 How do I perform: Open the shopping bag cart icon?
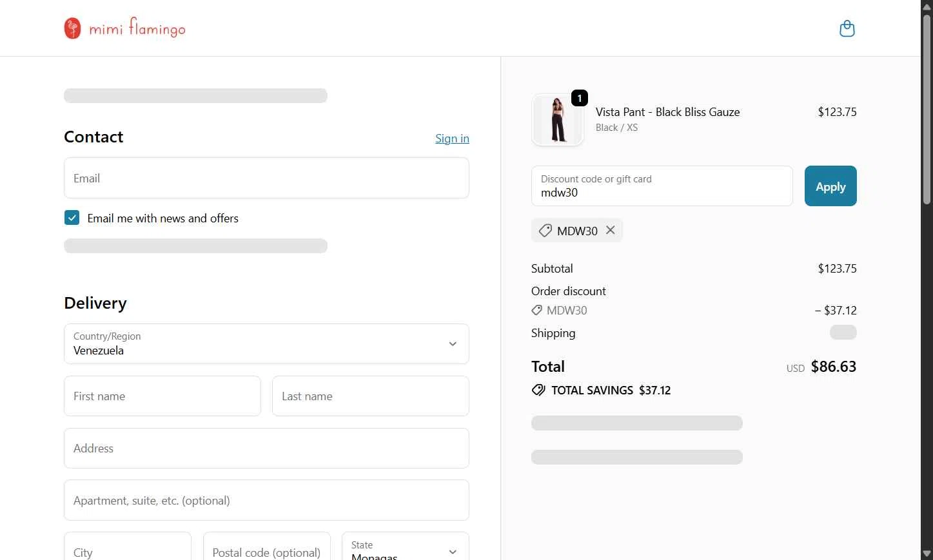(847, 28)
